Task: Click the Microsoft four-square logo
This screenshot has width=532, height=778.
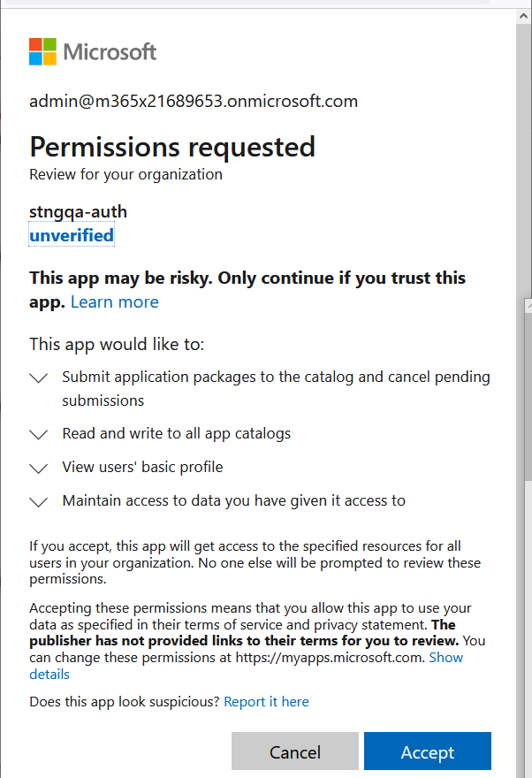Action: coord(43,51)
